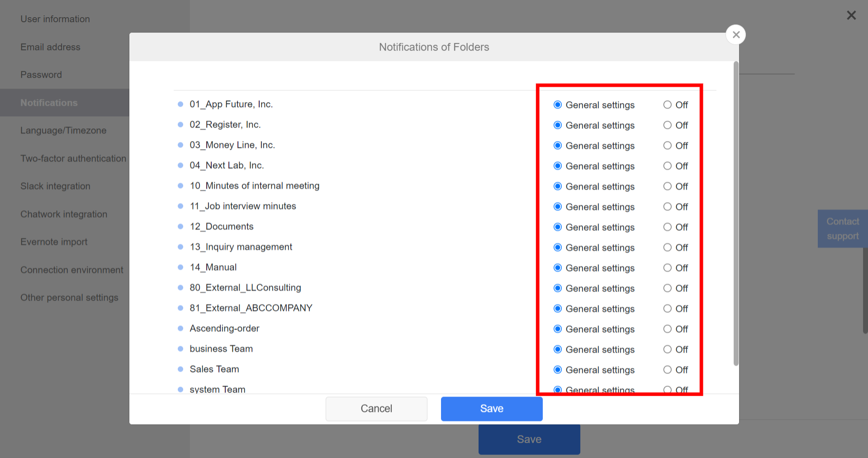Go to the Evernote import section
Screen dimensions: 868x458
tap(54, 241)
